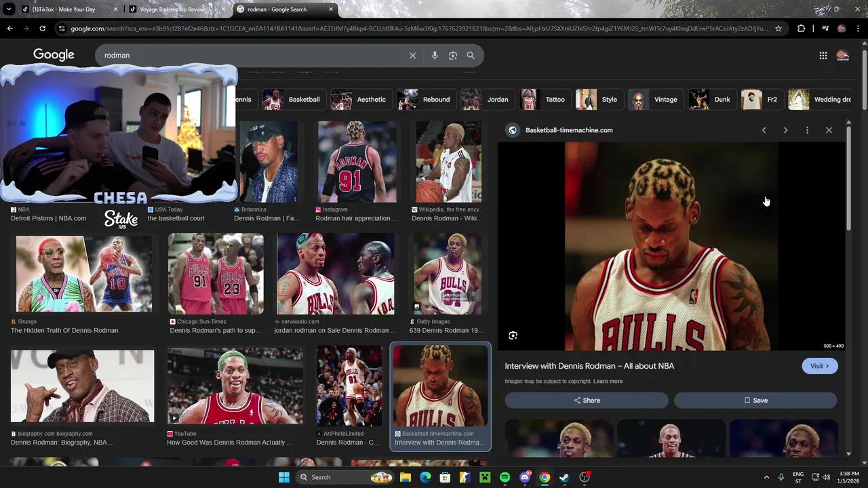Share the previewed image
Viewport: 868px width, 488px height.
[x=587, y=401]
